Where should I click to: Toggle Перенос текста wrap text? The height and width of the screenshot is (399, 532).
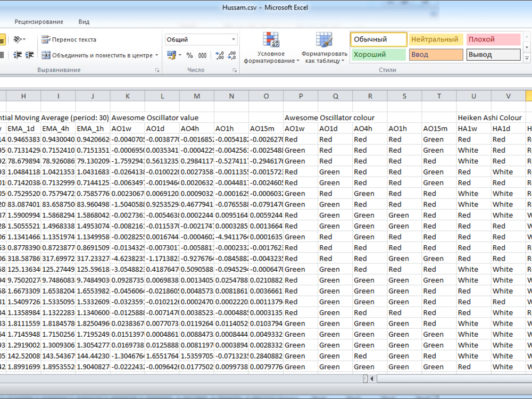coord(69,40)
